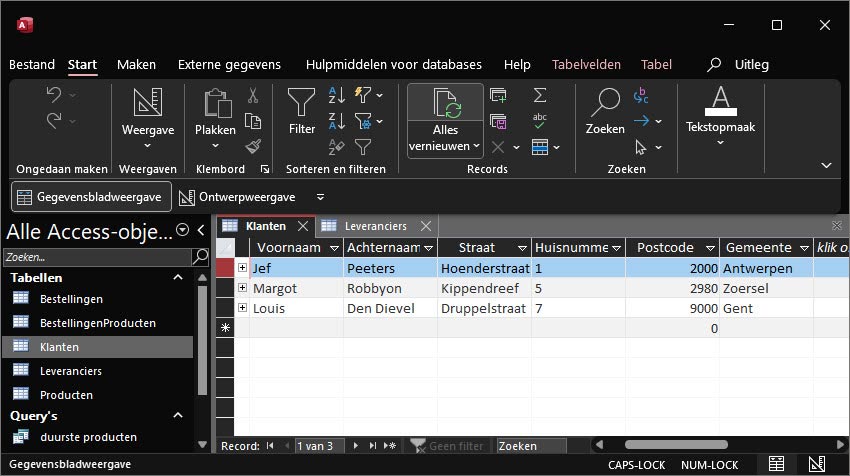Click the Ontwerpweergave button
This screenshot has height=476, width=850.
[x=237, y=197]
